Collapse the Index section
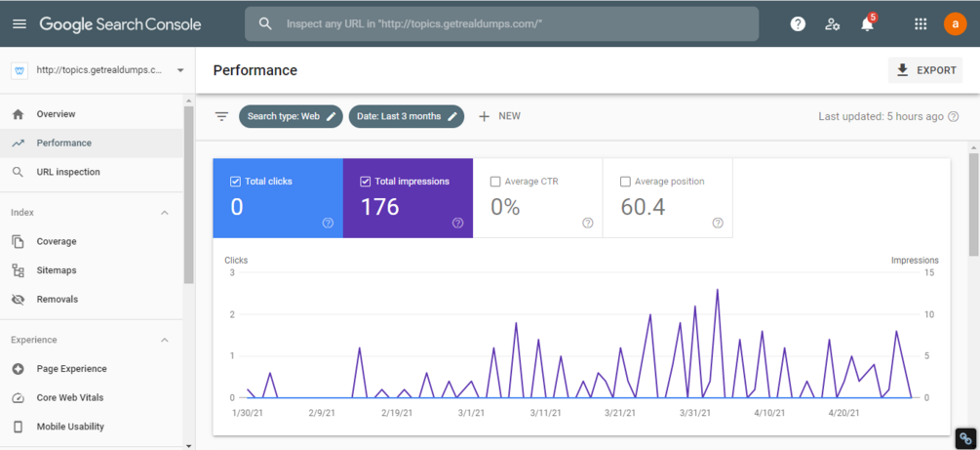 pos(165,213)
